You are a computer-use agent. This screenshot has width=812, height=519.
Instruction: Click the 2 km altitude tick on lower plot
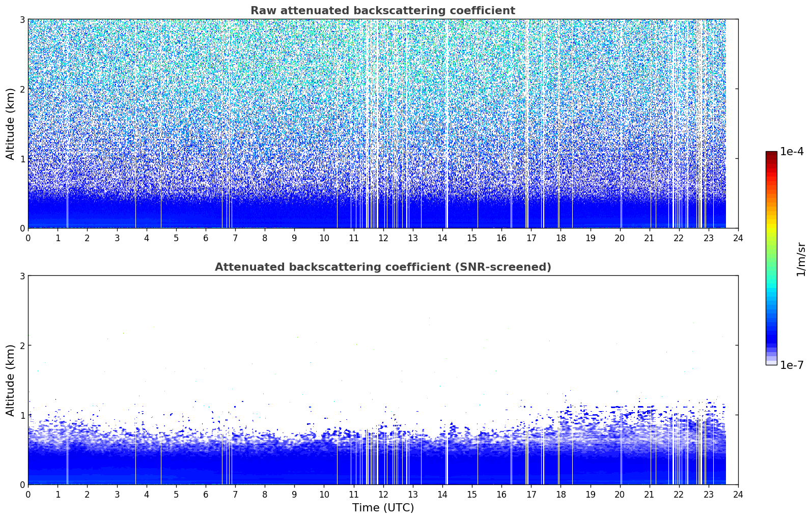(x=22, y=345)
